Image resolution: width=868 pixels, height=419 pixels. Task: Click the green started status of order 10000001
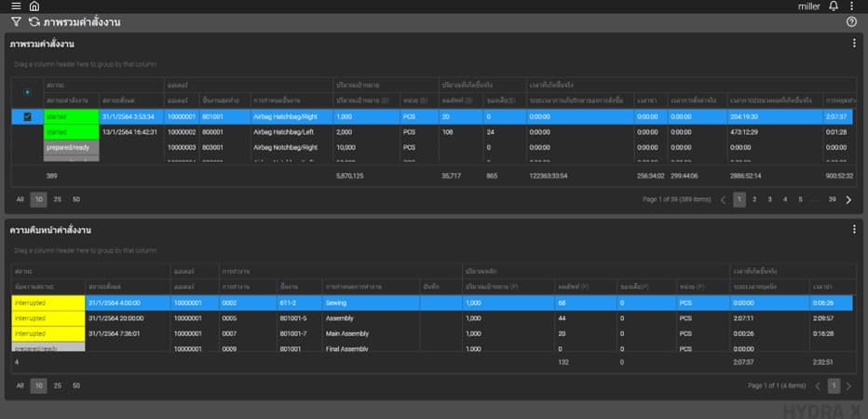(x=72, y=116)
